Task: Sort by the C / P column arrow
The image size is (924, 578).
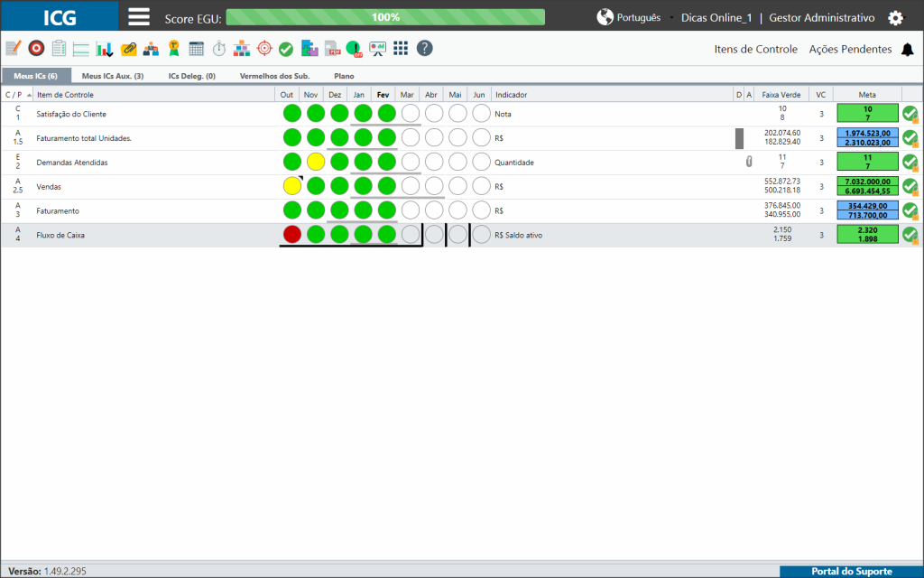Action: tap(29, 95)
